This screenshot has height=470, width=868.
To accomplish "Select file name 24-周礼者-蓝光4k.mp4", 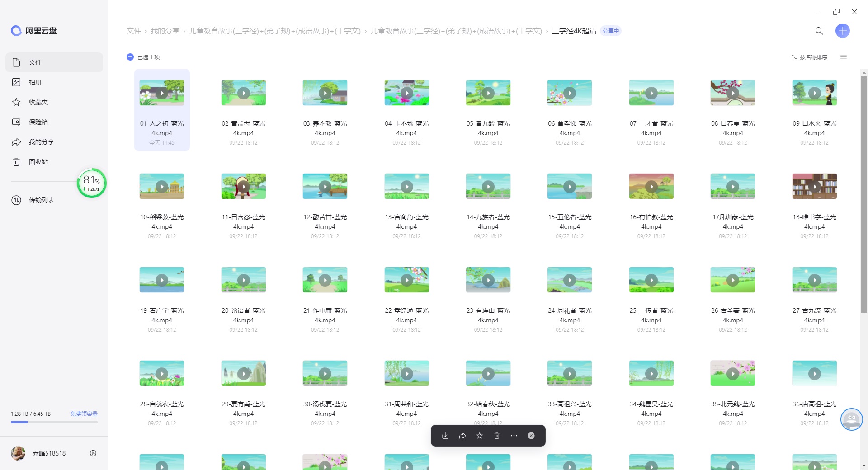I will tap(570, 315).
